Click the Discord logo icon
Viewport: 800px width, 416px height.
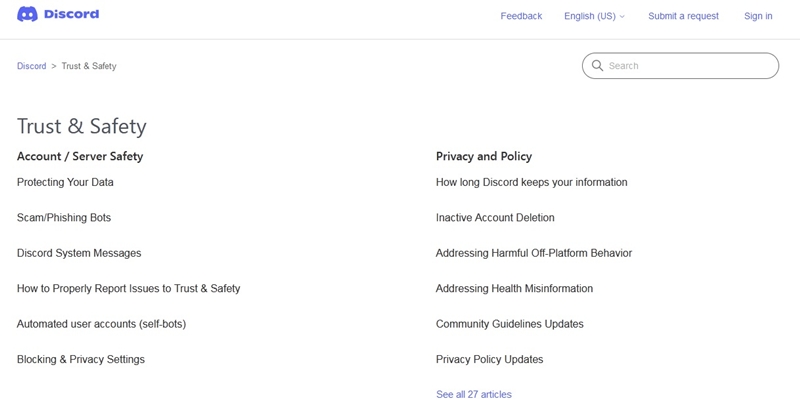tap(27, 14)
